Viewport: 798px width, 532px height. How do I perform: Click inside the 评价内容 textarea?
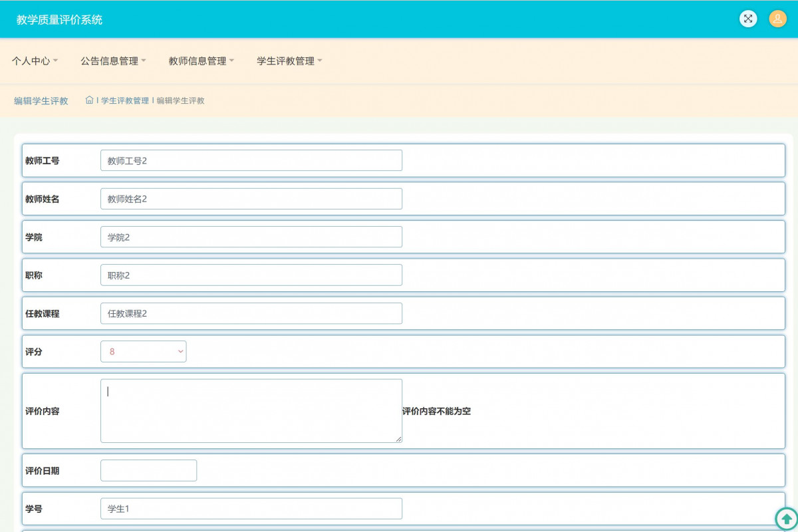251,411
